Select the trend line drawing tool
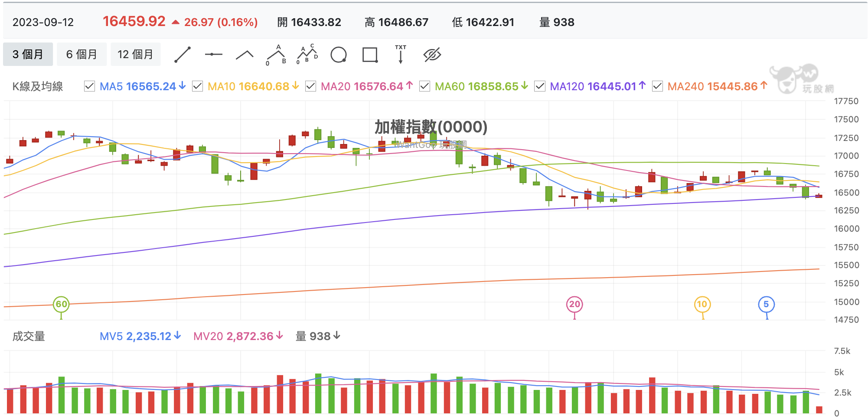The height and width of the screenshot is (419, 868). tap(183, 54)
